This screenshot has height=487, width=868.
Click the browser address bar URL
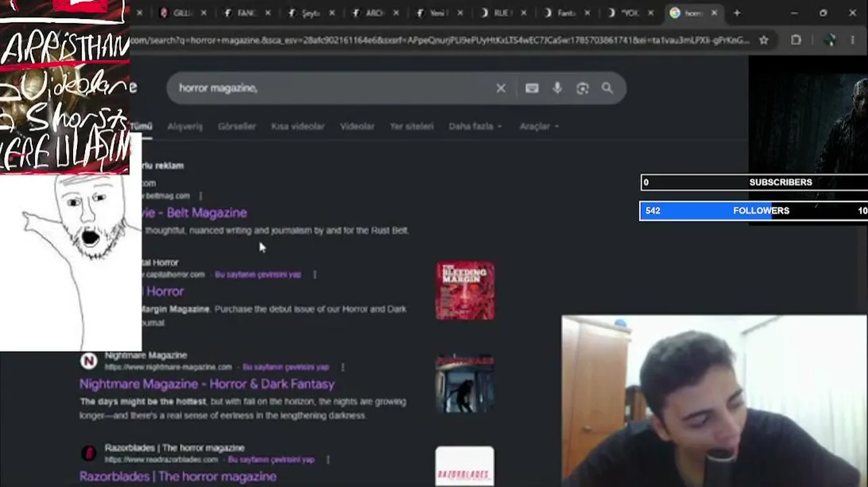pos(439,41)
